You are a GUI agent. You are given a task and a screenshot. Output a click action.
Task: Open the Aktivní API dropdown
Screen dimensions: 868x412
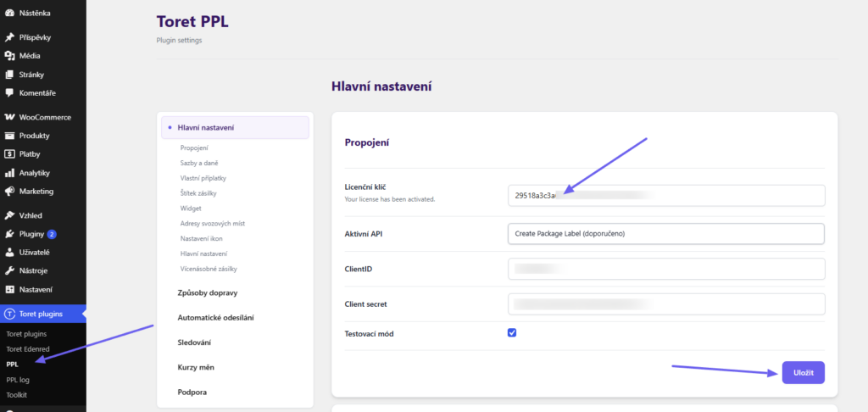pyautogui.click(x=666, y=234)
